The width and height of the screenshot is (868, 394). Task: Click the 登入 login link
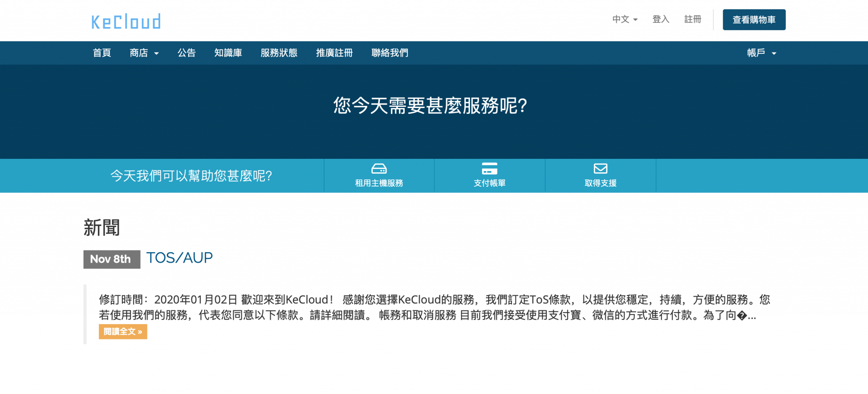pyautogui.click(x=660, y=19)
